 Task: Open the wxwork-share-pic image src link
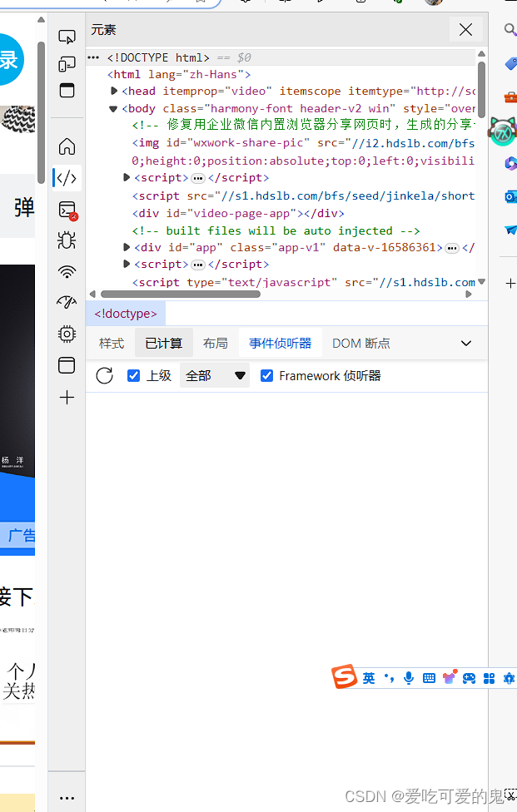click(413, 143)
